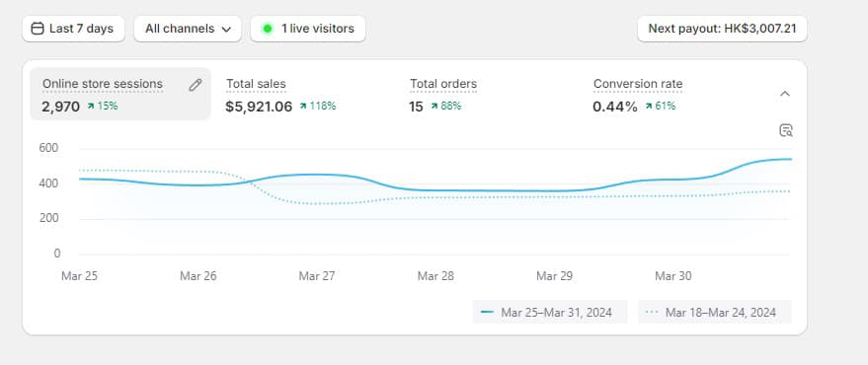The height and width of the screenshot is (365, 868).
Task: Open the Next payout HK$3,007.21 button
Action: point(722,29)
